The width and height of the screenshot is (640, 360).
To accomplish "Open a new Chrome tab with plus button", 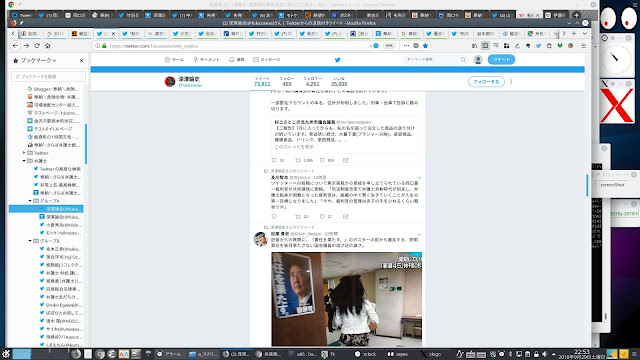I will pyautogui.click(x=576, y=15).
